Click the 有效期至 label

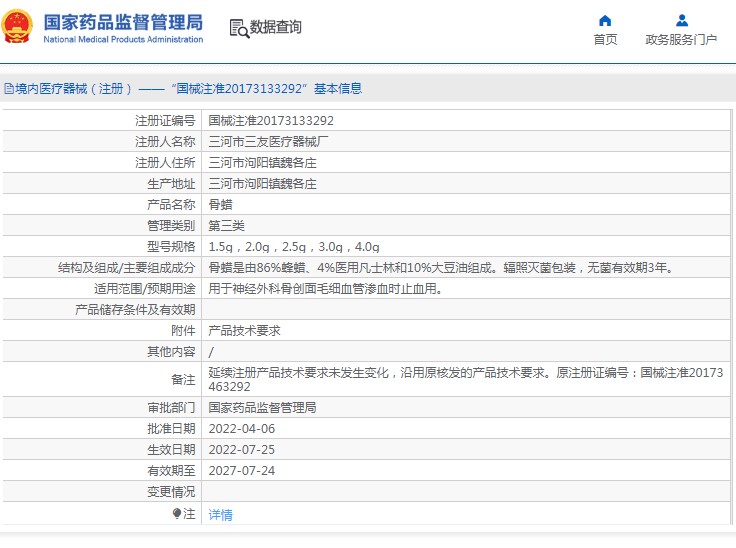(x=171, y=471)
